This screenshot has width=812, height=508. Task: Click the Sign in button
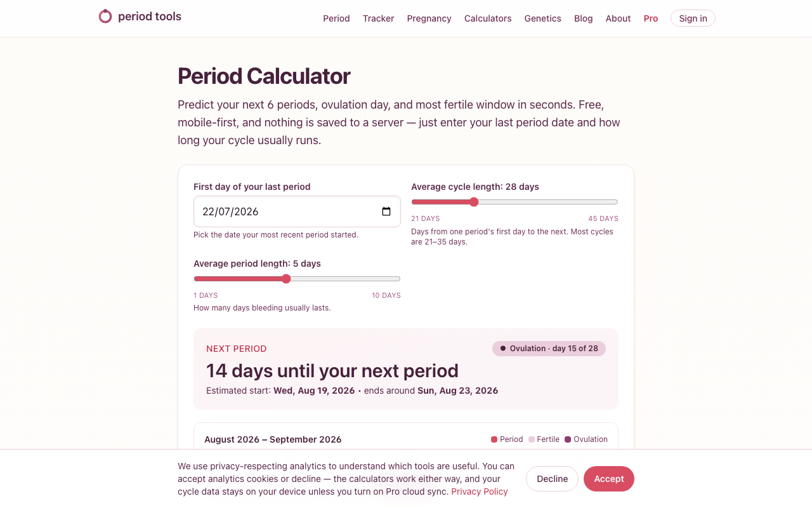click(693, 18)
